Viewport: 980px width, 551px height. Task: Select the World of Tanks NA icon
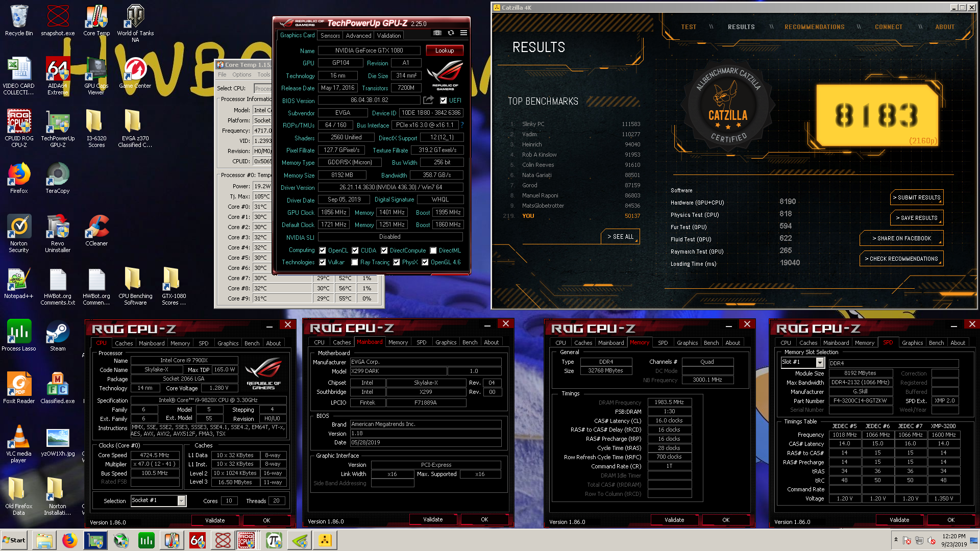(135, 23)
